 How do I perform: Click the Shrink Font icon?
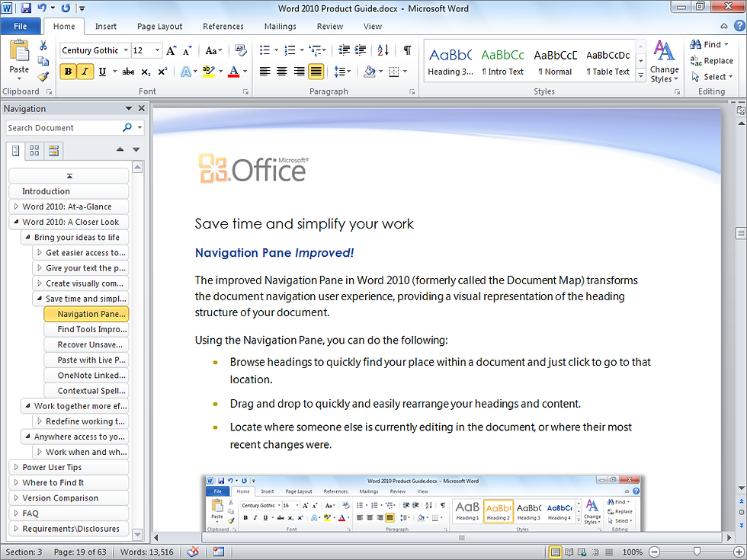[188, 50]
